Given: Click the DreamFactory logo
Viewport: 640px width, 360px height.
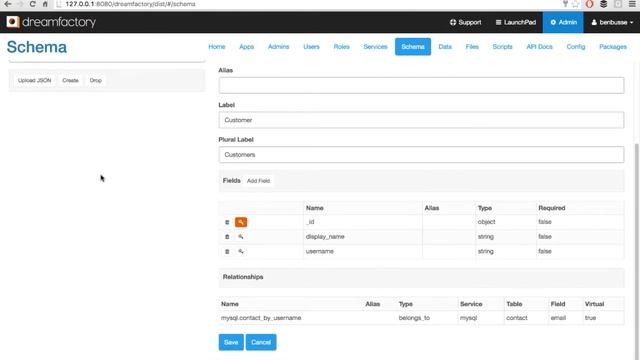Looking at the screenshot, I should [x=51, y=22].
